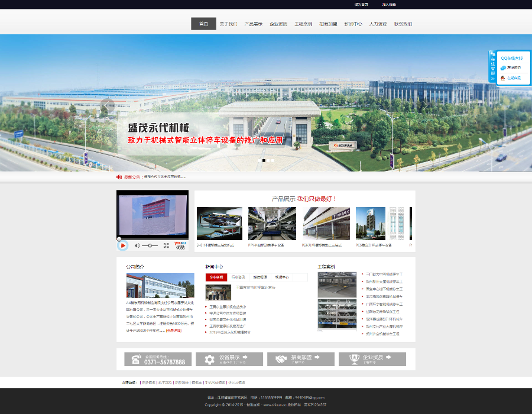Open the news headline beside the group photo

pyautogui.click(x=255, y=288)
